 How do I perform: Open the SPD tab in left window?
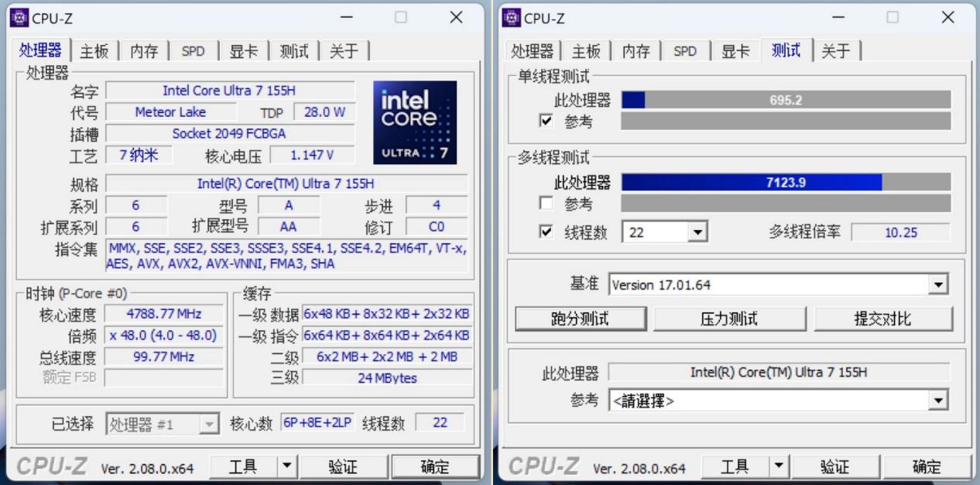[194, 51]
